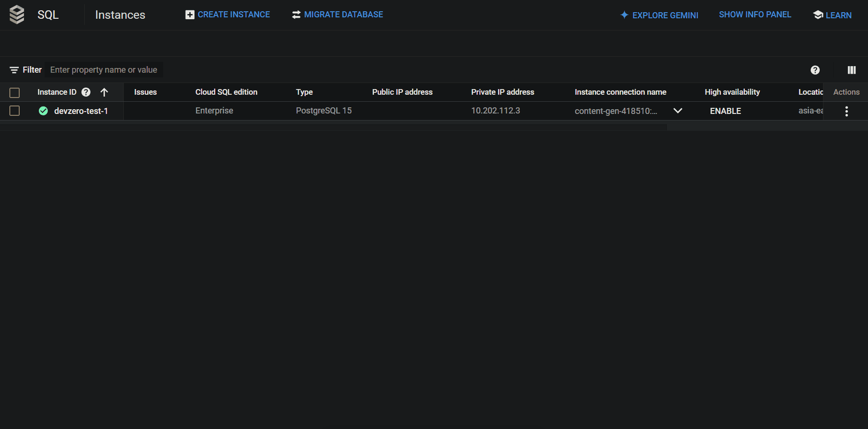
Task: Click the Create Instance plus icon
Action: click(190, 15)
